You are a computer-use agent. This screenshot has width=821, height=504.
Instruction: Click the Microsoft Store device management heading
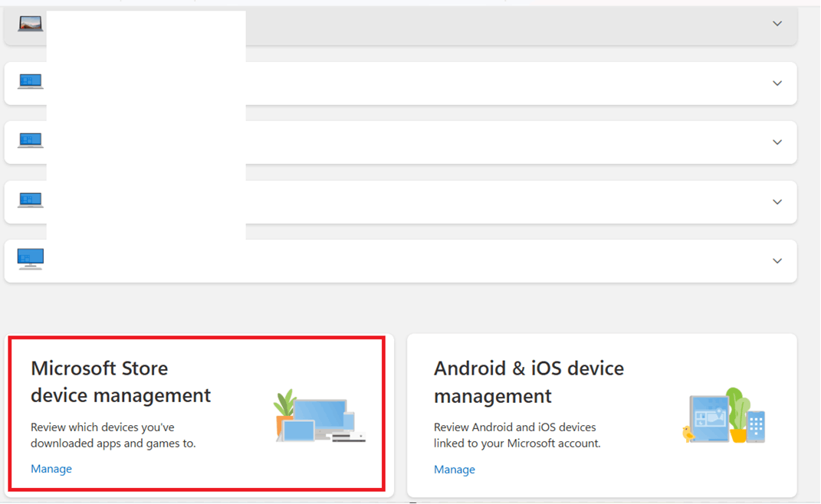click(x=120, y=381)
